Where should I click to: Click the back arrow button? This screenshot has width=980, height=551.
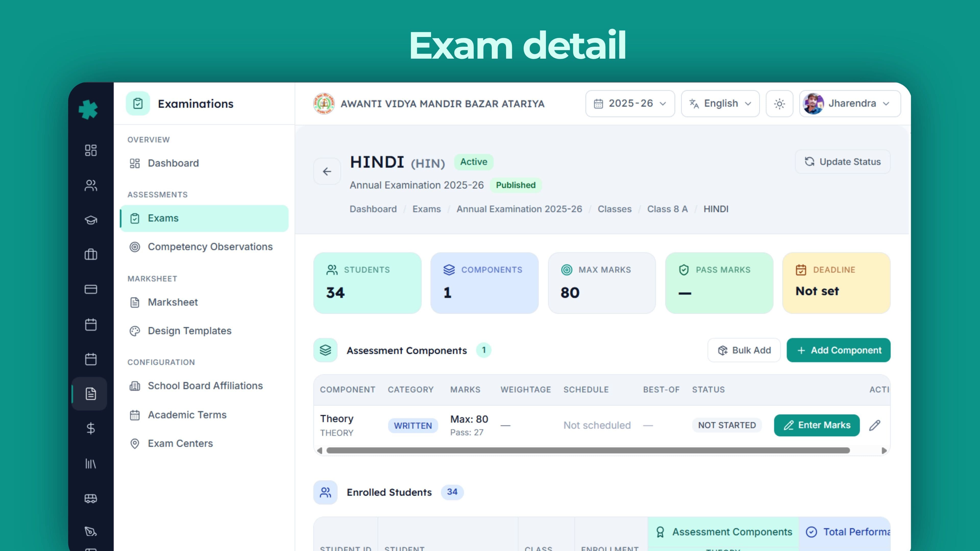click(327, 171)
